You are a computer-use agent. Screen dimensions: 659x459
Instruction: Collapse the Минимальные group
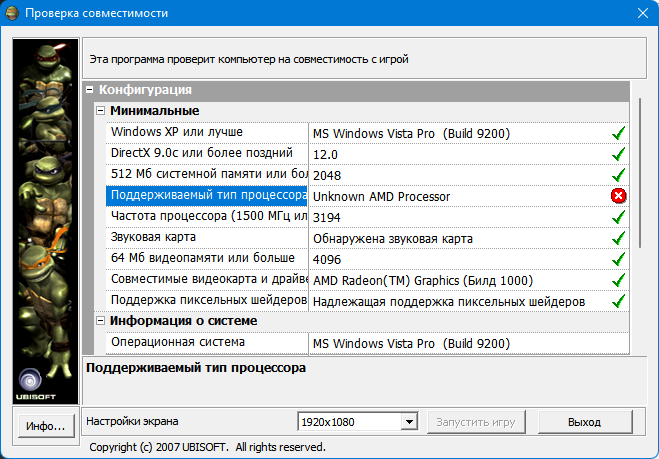[x=100, y=111]
